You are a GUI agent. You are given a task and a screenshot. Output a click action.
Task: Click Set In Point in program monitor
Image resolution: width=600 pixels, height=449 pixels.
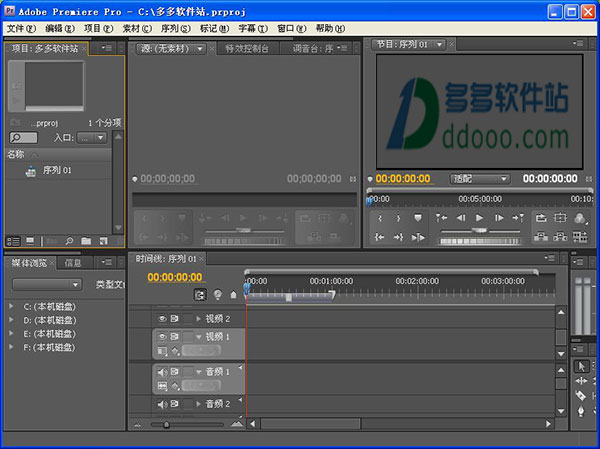[x=380, y=218]
